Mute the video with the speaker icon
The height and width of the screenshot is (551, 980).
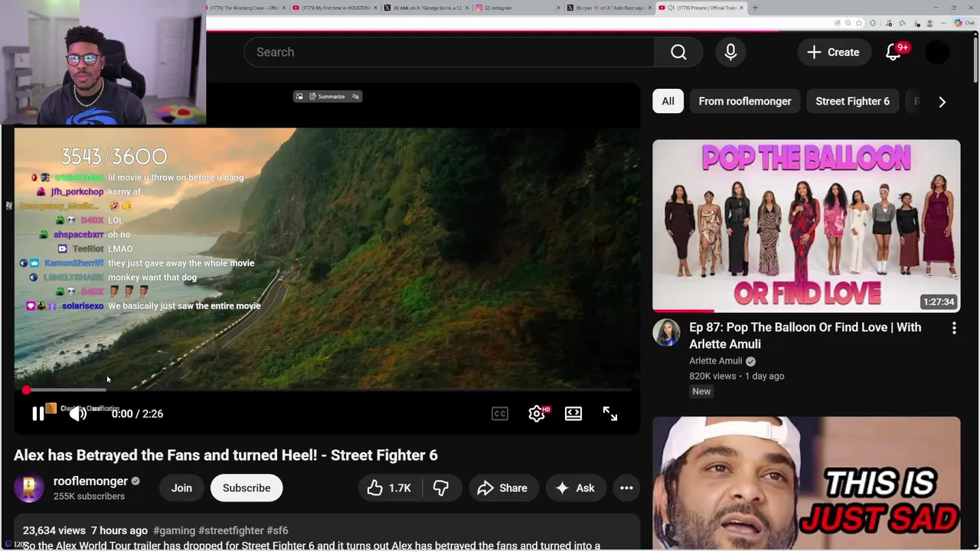click(x=78, y=414)
